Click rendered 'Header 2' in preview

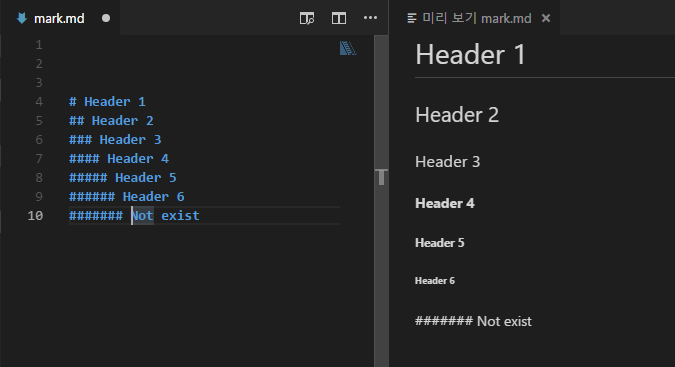click(457, 115)
